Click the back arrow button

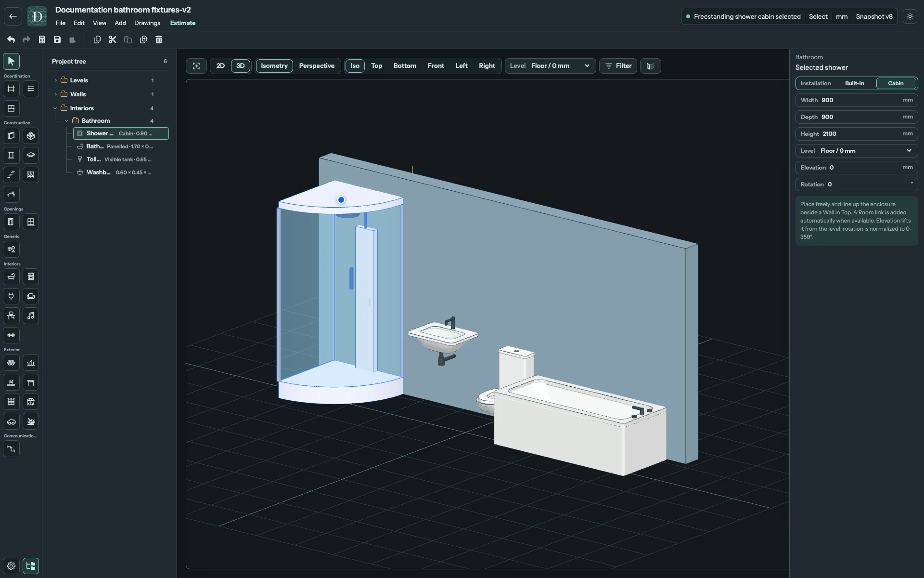13,16
